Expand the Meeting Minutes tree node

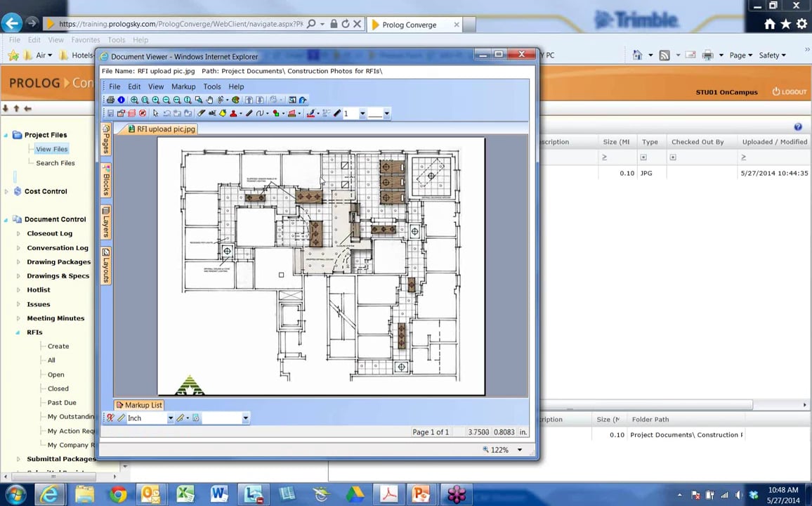pyautogui.click(x=18, y=318)
